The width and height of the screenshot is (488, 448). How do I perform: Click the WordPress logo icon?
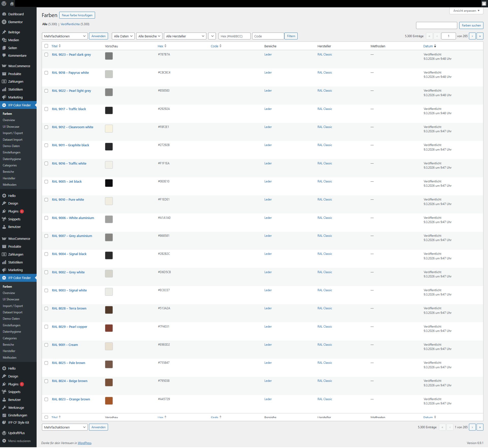(4, 4)
